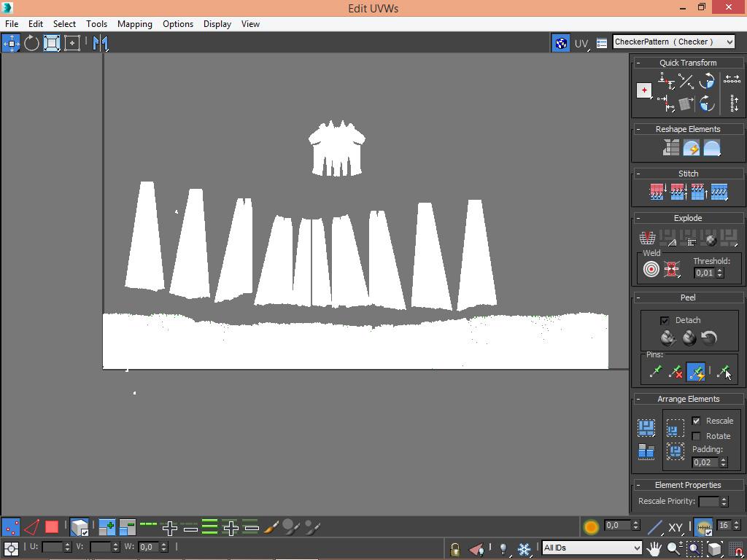Viewport: 747px width, 560px height.
Task: Toggle the Detach checkbox in Peel
Action: [665, 320]
